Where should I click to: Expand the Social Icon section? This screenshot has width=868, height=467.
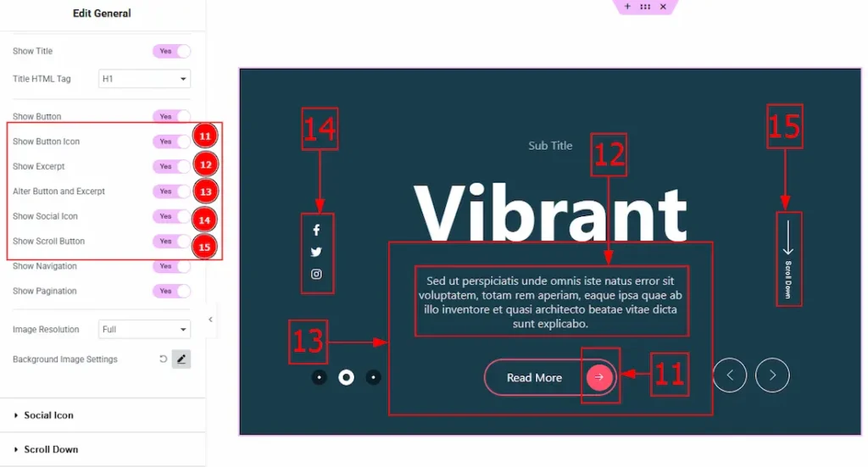click(48, 415)
